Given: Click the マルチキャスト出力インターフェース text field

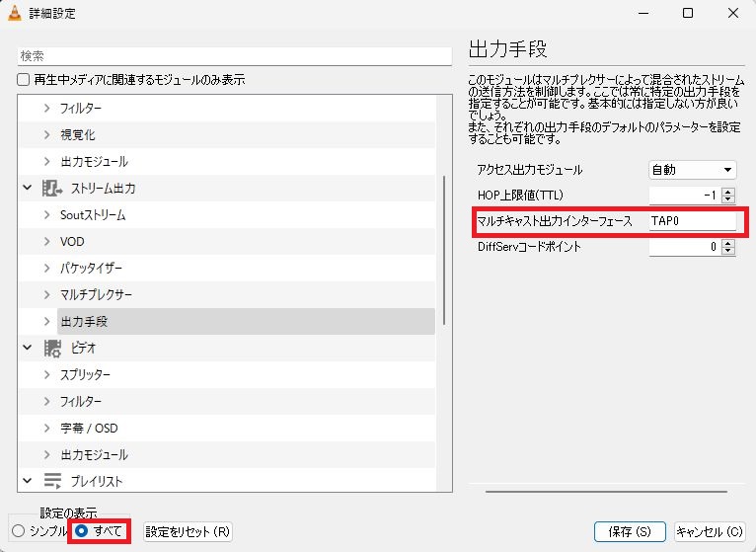Looking at the screenshot, I should (x=692, y=221).
